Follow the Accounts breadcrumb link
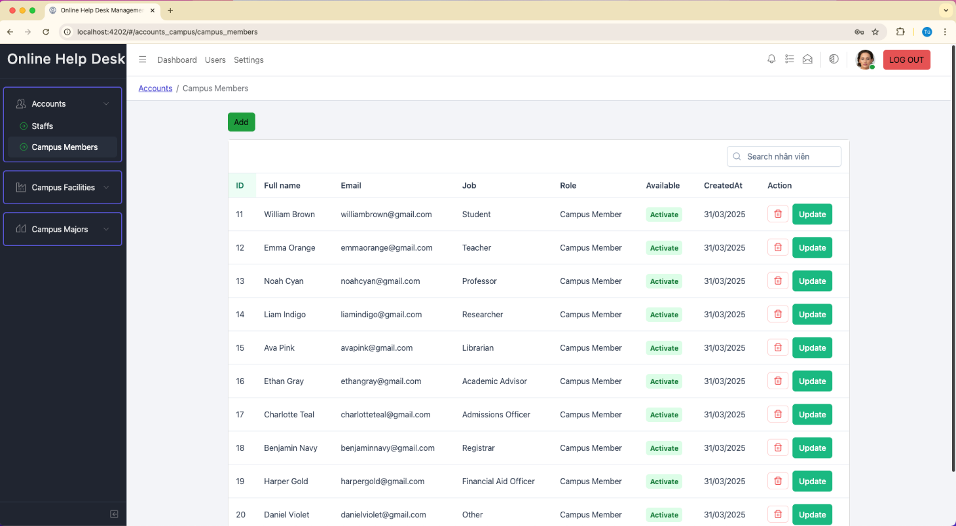This screenshot has height=526, width=956. click(x=155, y=88)
